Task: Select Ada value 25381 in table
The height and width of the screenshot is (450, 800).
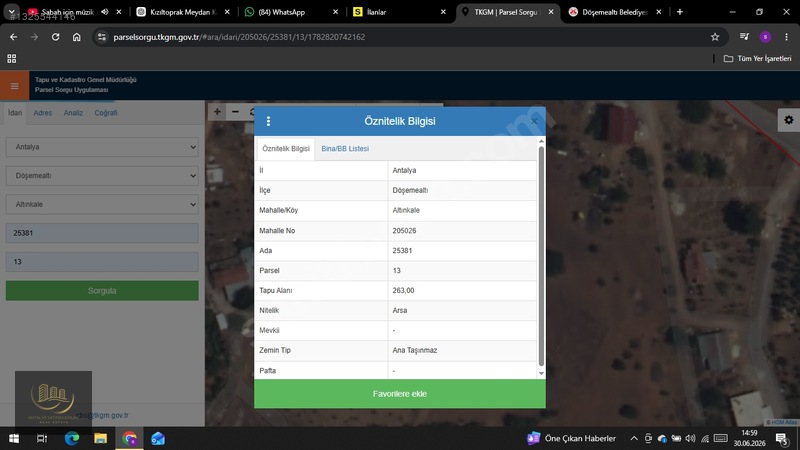Action: pyautogui.click(x=402, y=251)
